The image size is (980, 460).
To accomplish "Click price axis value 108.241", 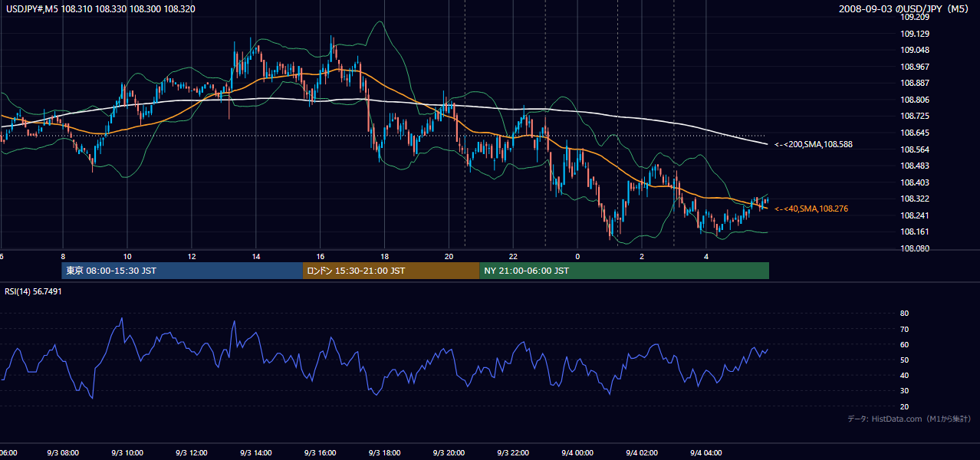I will (915, 215).
